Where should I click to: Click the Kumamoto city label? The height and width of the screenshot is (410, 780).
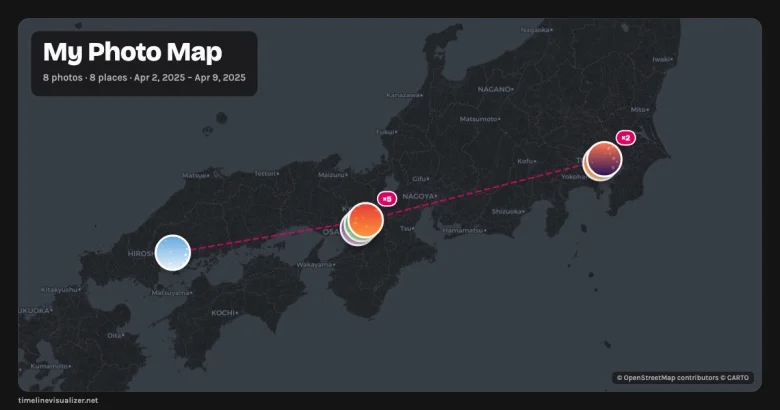[x=49, y=366]
